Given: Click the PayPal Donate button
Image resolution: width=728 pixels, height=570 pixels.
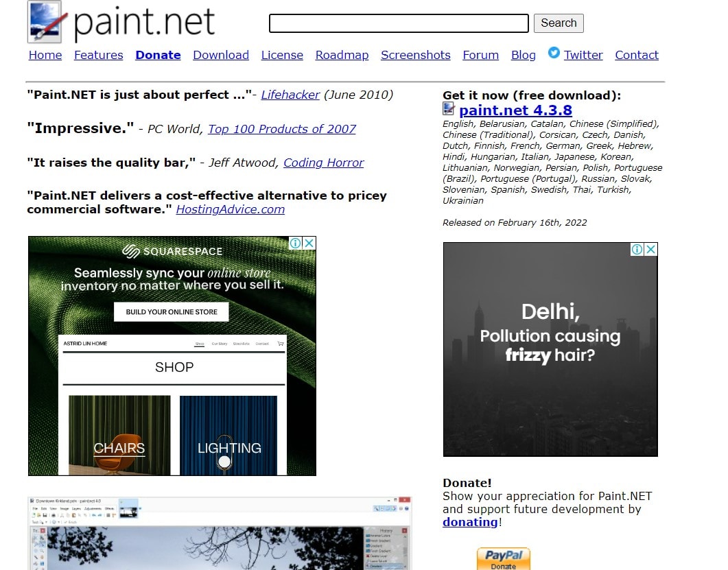Looking at the screenshot, I should tap(503, 558).
